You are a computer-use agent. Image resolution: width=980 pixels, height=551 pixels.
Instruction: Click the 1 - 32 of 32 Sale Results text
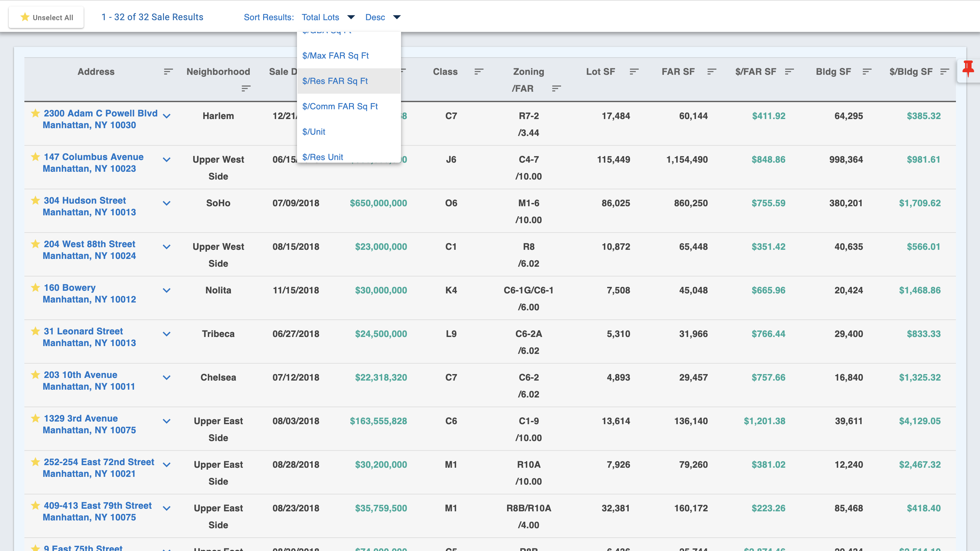click(152, 17)
